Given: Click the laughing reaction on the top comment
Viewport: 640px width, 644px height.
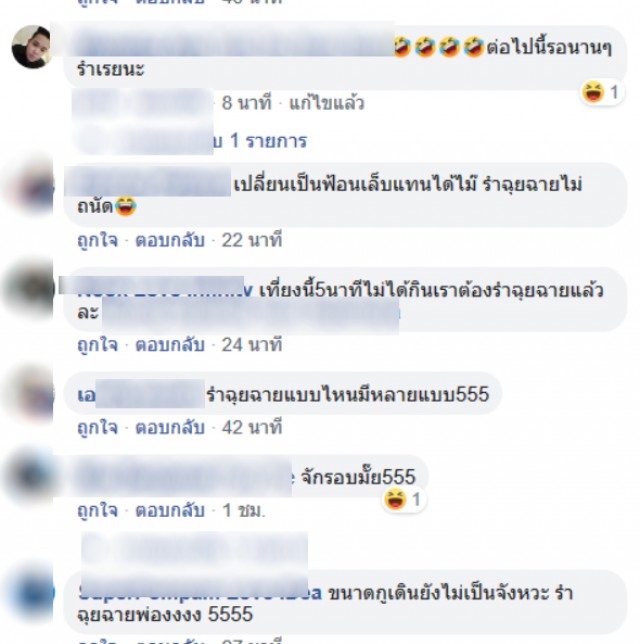Looking at the screenshot, I should tap(602, 92).
